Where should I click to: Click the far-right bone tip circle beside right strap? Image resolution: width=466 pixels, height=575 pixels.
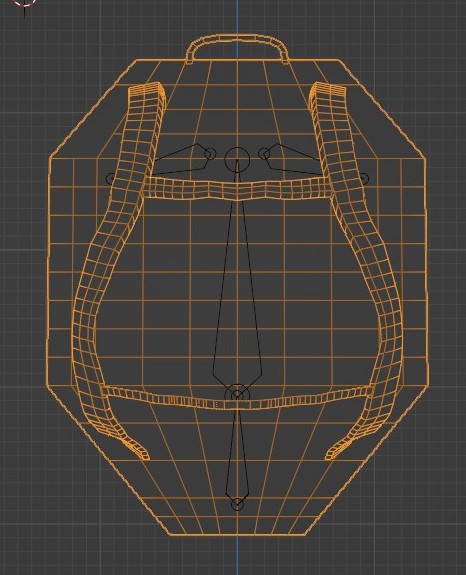click(364, 179)
